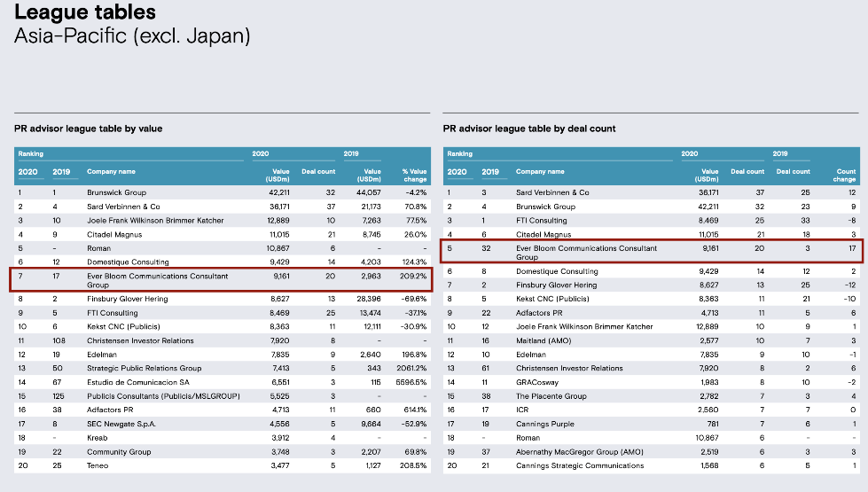
Task: Select the 'PR advisor league table by value' heading
Action: (x=88, y=129)
